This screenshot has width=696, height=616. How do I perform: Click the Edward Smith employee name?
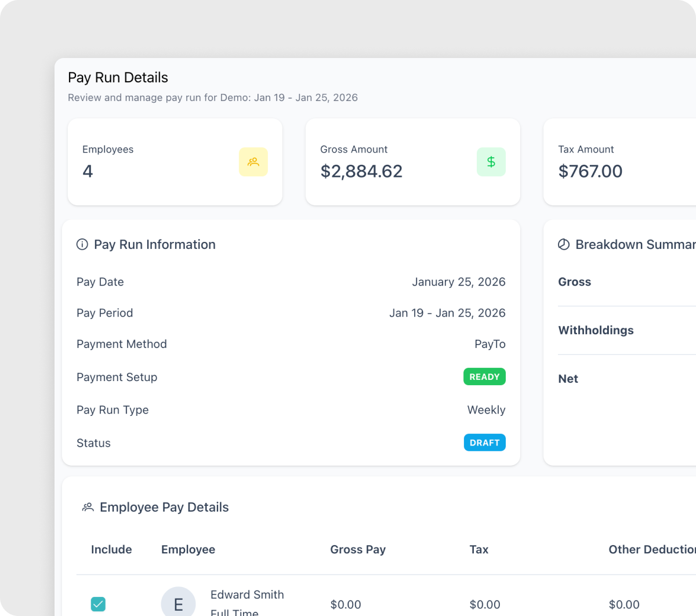pyautogui.click(x=247, y=595)
